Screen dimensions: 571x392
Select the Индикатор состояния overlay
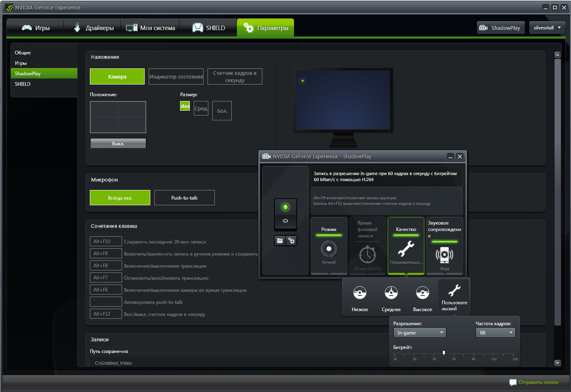point(176,76)
